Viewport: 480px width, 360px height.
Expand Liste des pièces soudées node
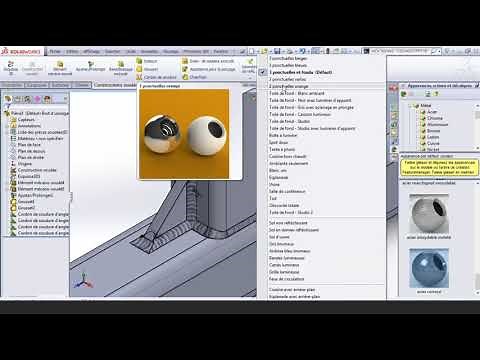click(x=6, y=132)
